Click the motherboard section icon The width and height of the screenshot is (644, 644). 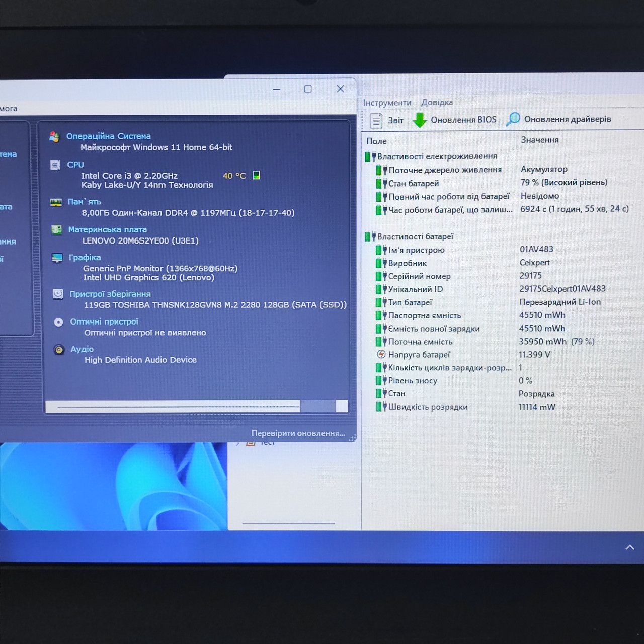click(56, 230)
